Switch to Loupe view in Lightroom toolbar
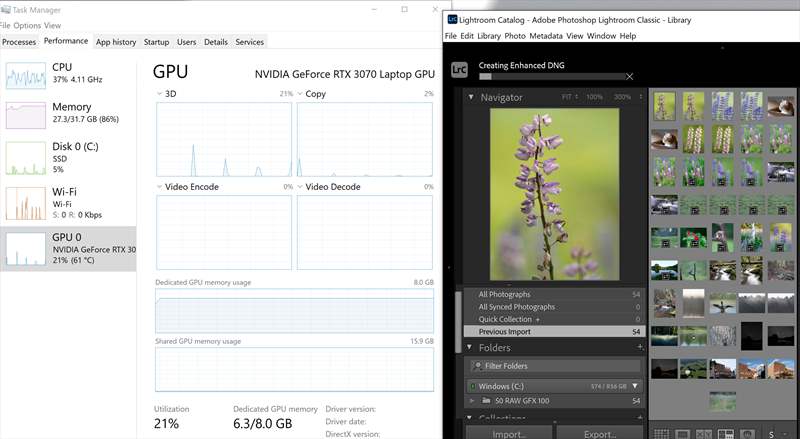Viewport: 800px width, 439px height. [x=683, y=434]
